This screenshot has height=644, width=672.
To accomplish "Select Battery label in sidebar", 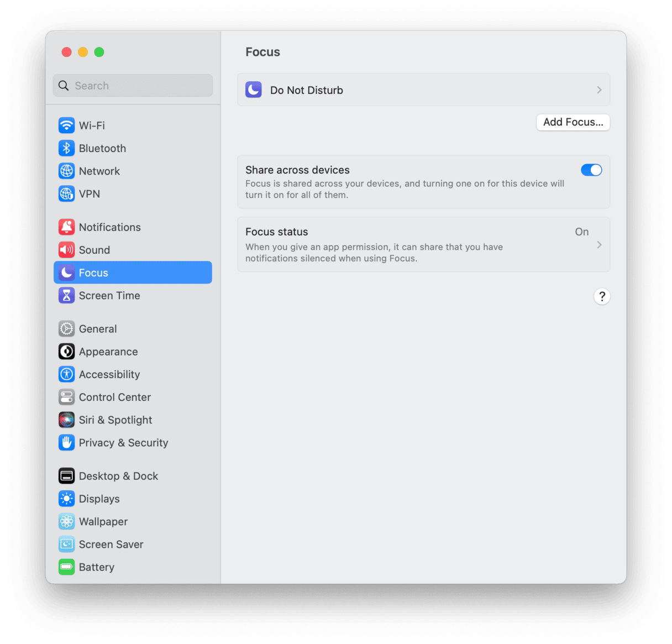I will point(97,567).
